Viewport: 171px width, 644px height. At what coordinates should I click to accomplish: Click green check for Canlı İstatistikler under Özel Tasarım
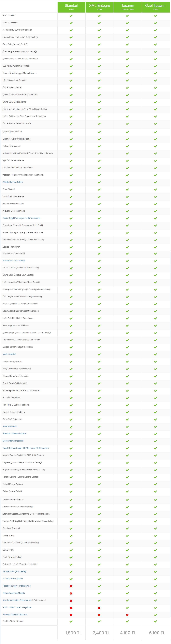pyautogui.click(x=155, y=23)
